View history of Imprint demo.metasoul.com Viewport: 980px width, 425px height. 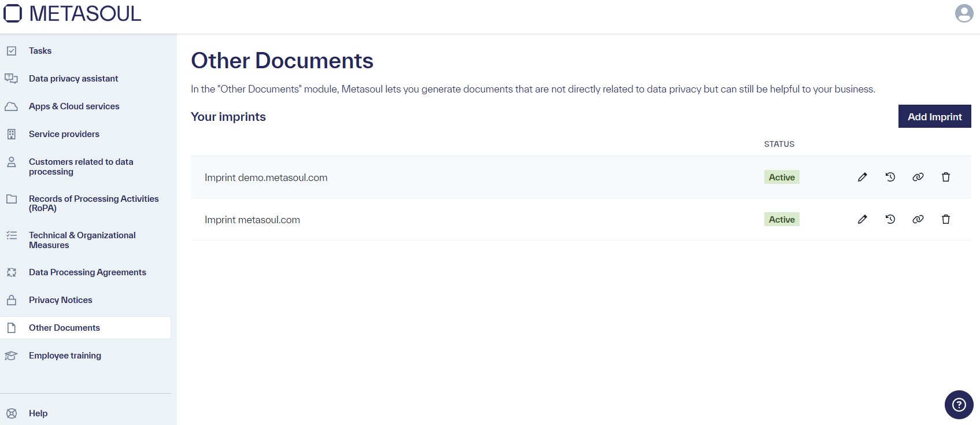[890, 177]
